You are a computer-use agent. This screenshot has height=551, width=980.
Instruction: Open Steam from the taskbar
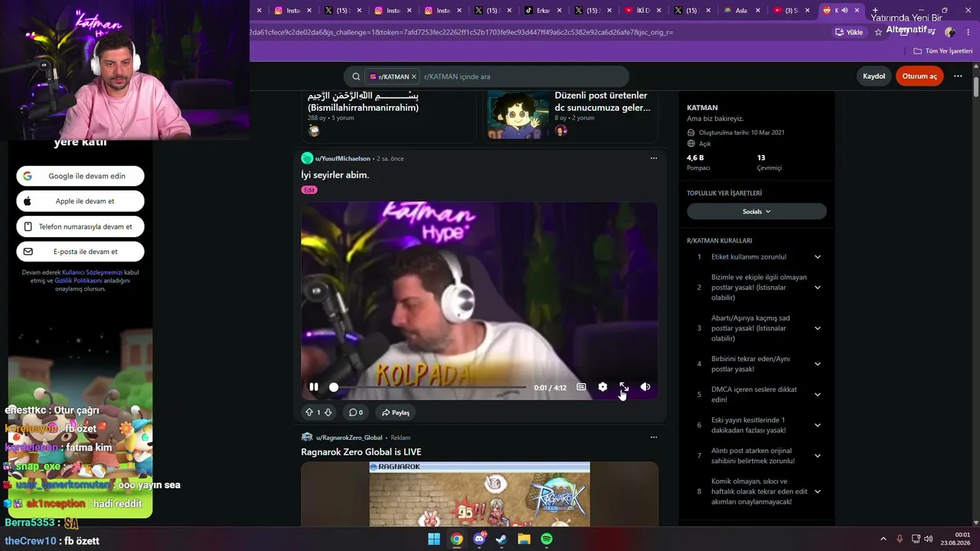pyautogui.click(x=501, y=539)
